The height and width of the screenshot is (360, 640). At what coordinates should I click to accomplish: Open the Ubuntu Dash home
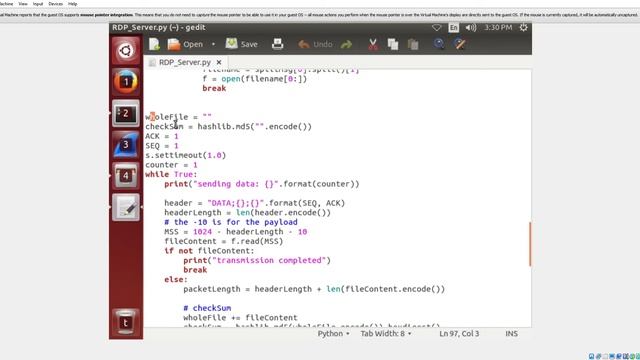pyautogui.click(x=126, y=51)
